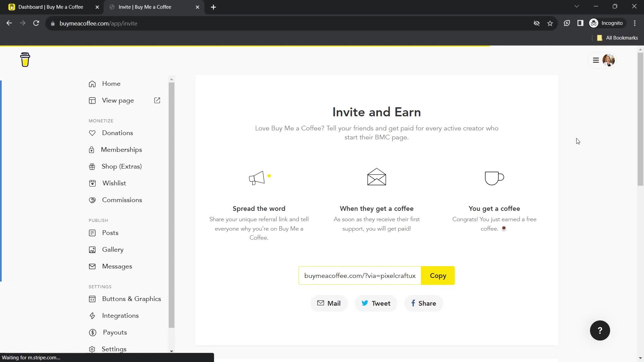Share referral link on Facebook
Screen dimensions: 644x362
click(423, 303)
